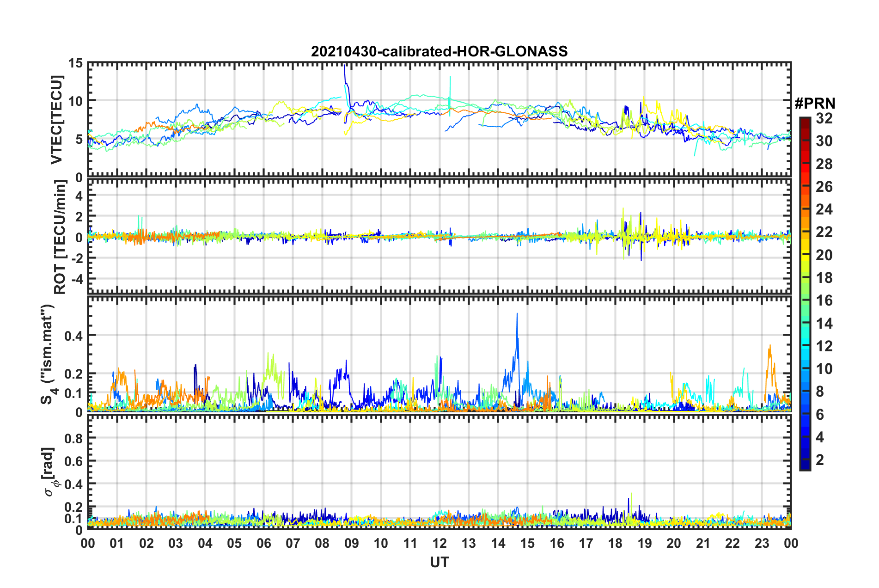The width and height of the screenshot is (879, 588).
Task: Select the ROT [TECU/min] y-axis label
Action: click(60, 237)
